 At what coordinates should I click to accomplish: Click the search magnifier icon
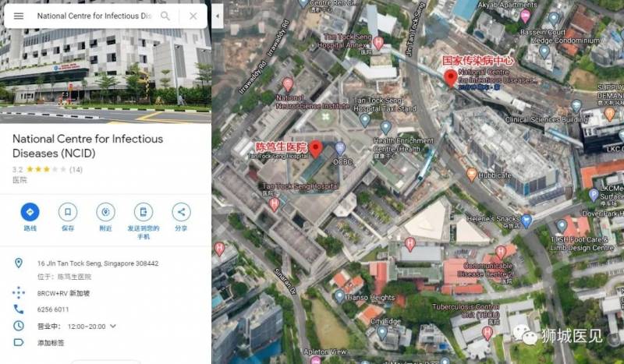point(165,16)
